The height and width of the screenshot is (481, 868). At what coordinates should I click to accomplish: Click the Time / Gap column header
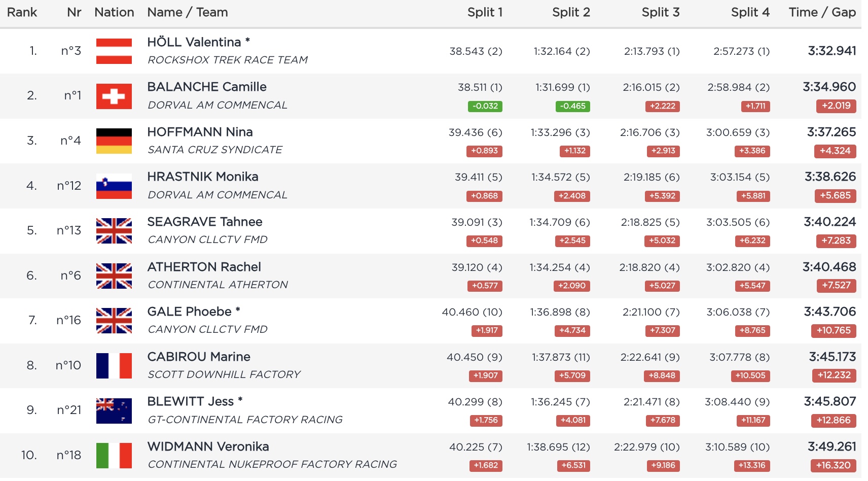[822, 12]
